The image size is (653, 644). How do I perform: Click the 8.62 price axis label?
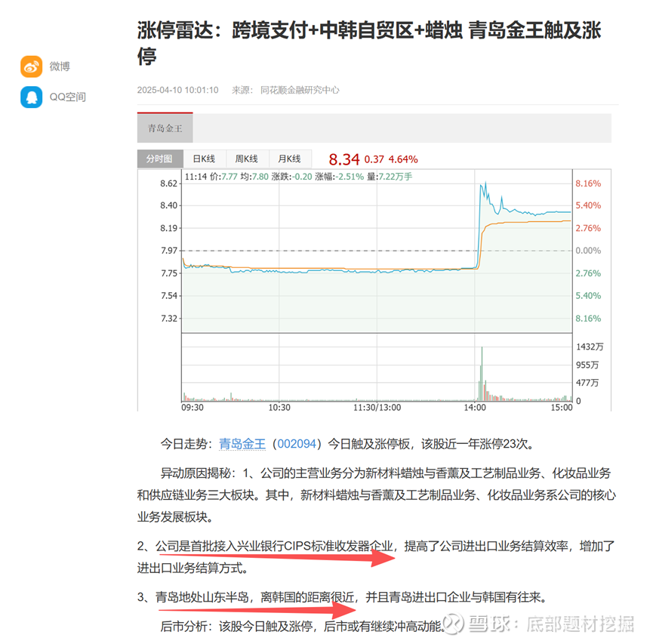tap(168, 183)
